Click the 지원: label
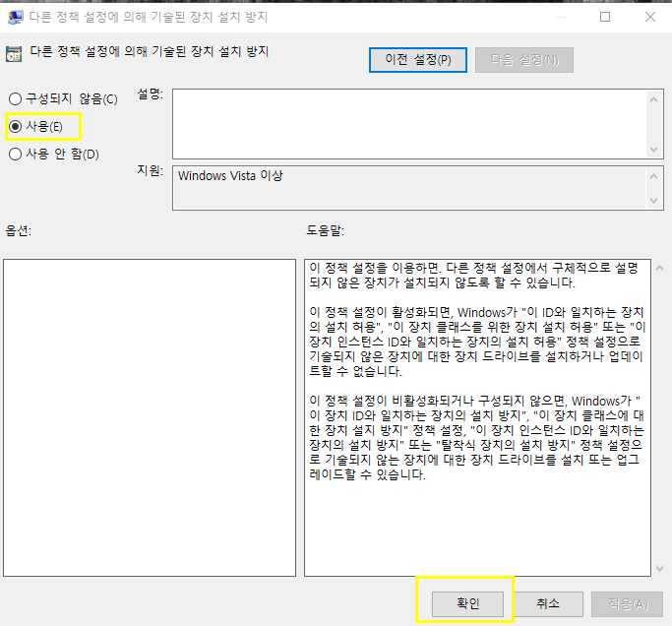The image size is (672, 626). tap(150, 170)
